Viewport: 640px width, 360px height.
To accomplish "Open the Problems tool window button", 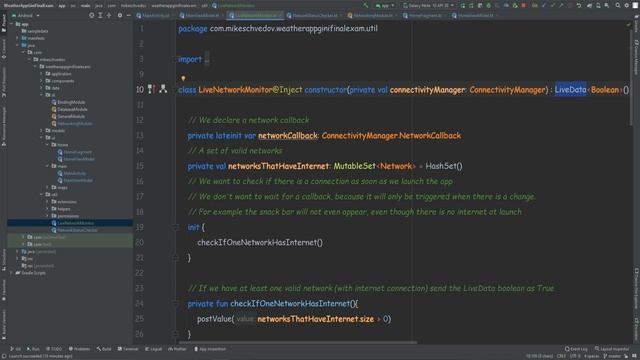I will (x=80, y=349).
